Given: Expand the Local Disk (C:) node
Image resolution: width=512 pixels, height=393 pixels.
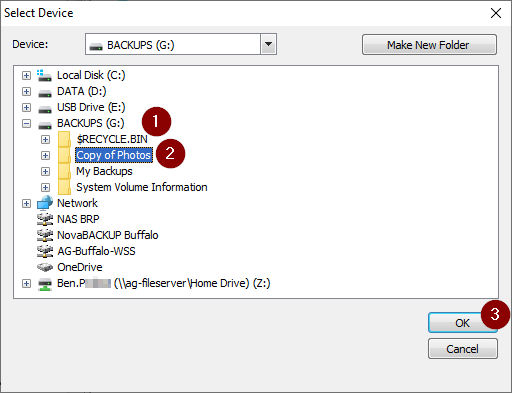Looking at the screenshot, I should coord(26,75).
